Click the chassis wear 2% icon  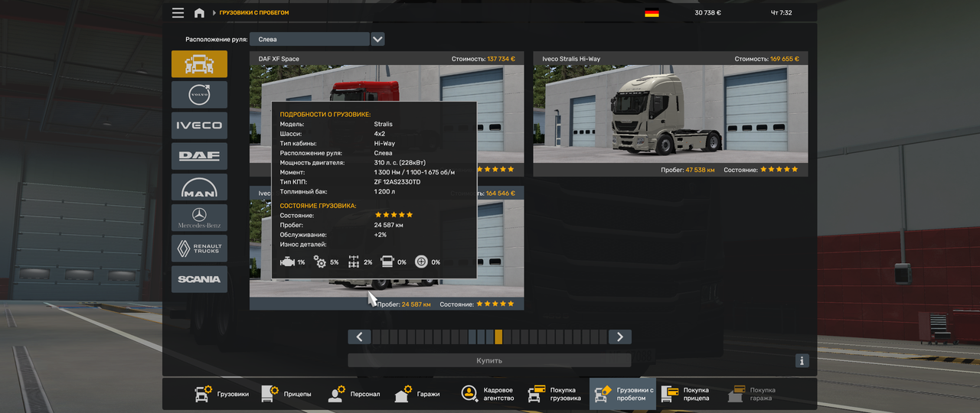coord(354,262)
